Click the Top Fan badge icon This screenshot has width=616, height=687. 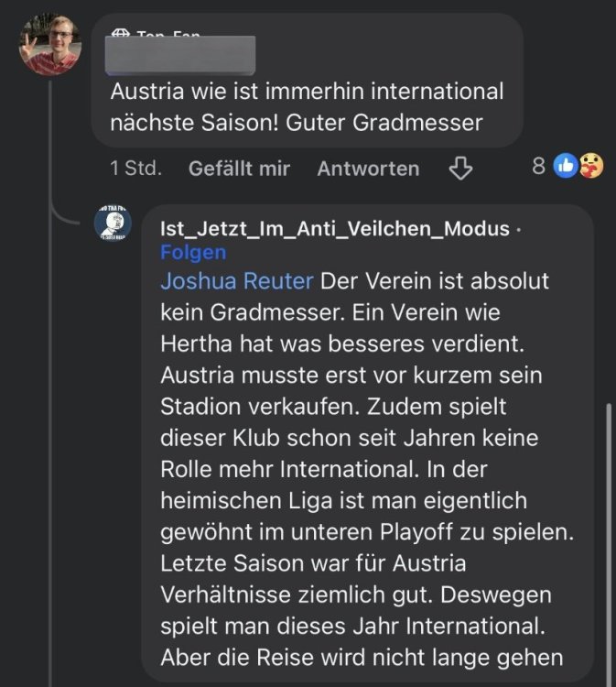point(120,35)
